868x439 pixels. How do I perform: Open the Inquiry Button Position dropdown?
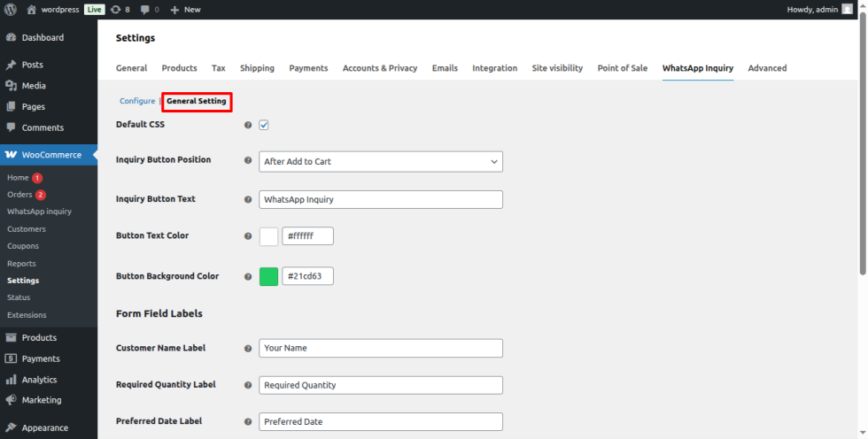point(381,161)
